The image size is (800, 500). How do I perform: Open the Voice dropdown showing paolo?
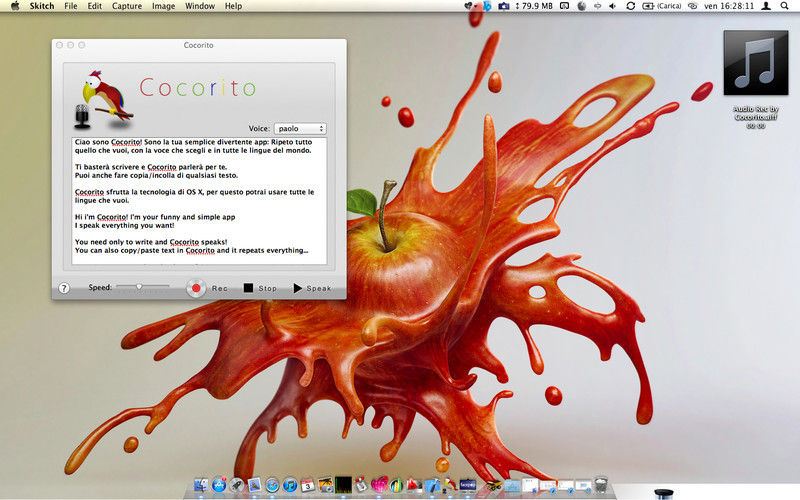coord(300,129)
